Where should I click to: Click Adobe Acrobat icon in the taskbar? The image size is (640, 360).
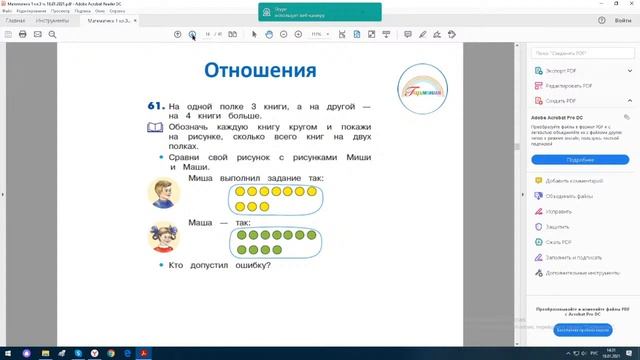[143, 353]
